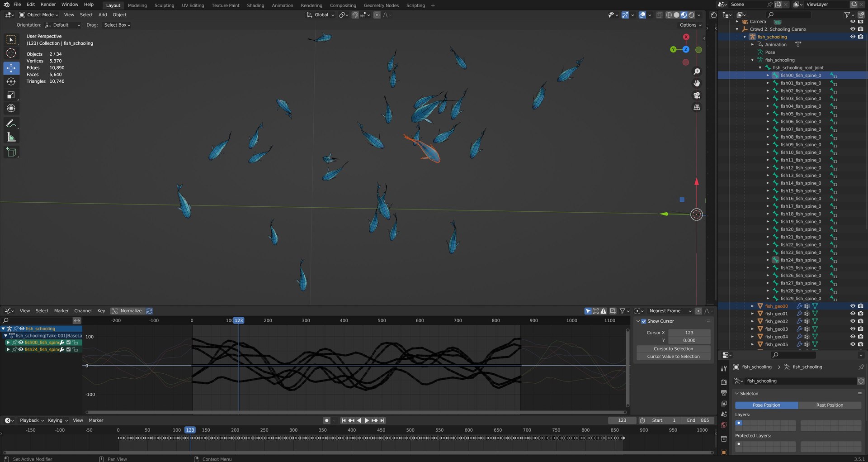Toggle auto keying record button
The height and width of the screenshot is (462, 868).
coord(326,420)
